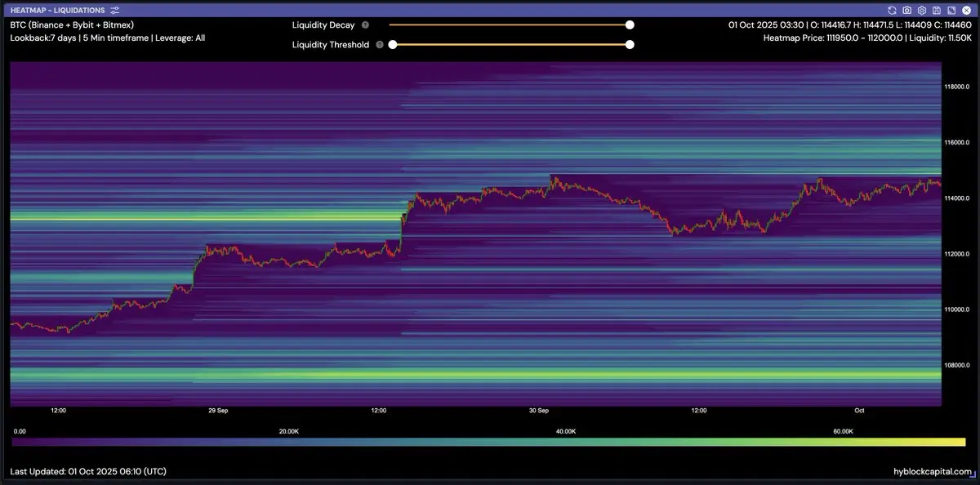The height and width of the screenshot is (485, 980).
Task: Save the chart with floppy disk icon
Action: [937, 10]
